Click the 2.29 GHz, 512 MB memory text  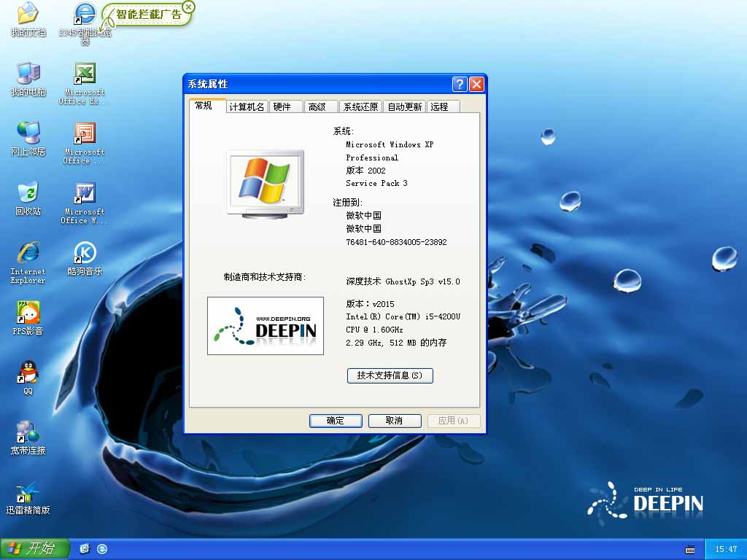[396, 343]
